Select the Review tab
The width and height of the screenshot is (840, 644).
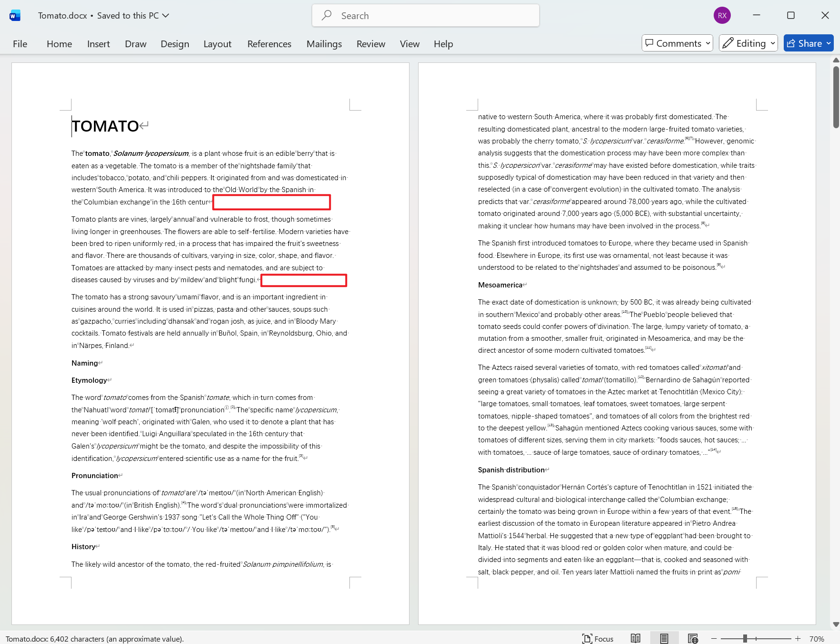point(370,43)
